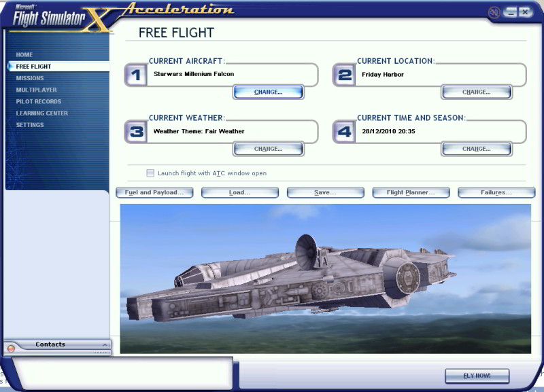This screenshot has width=544, height=392.
Task: Close the Flight Simulator window
Action: 525,12
